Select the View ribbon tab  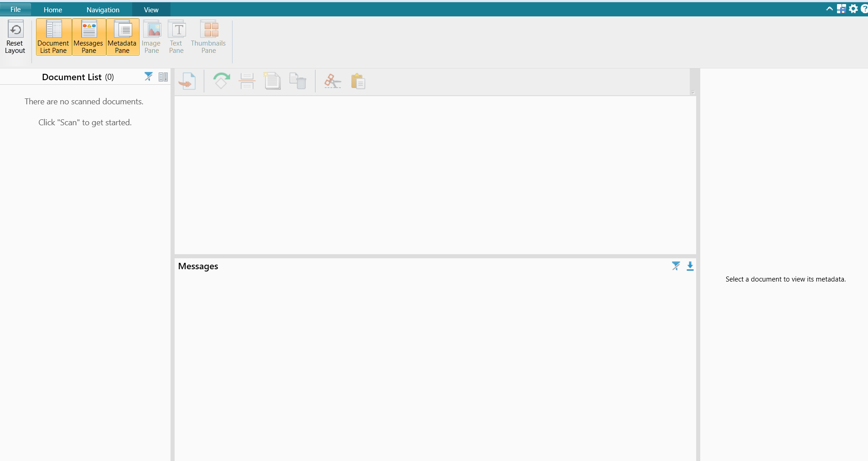tap(151, 10)
